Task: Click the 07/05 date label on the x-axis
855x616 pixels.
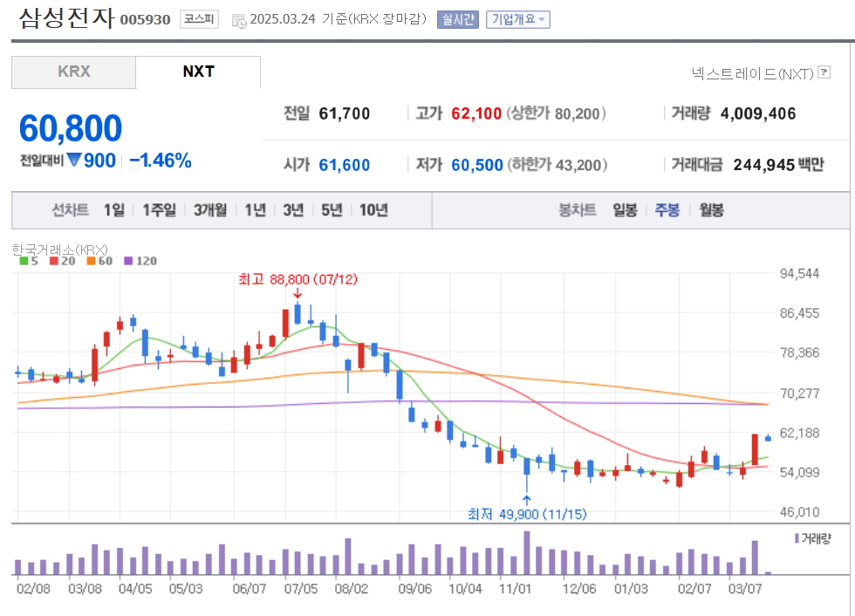Action: (300, 589)
